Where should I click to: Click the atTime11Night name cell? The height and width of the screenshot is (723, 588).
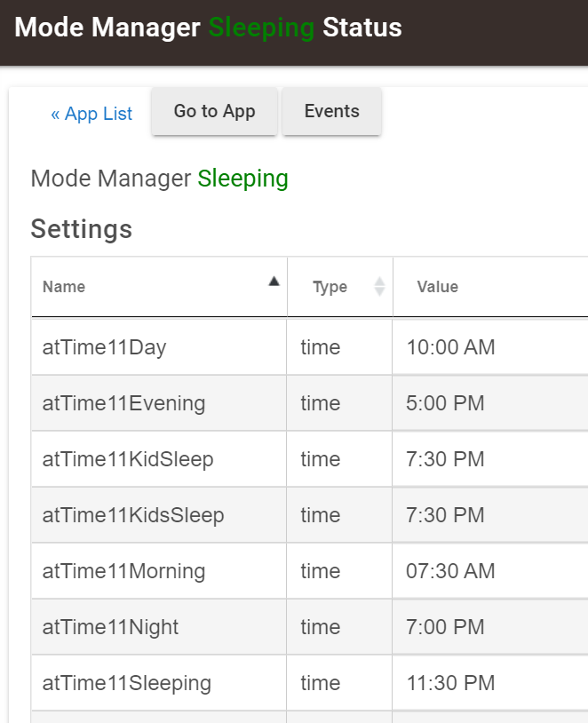pos(159,627)
